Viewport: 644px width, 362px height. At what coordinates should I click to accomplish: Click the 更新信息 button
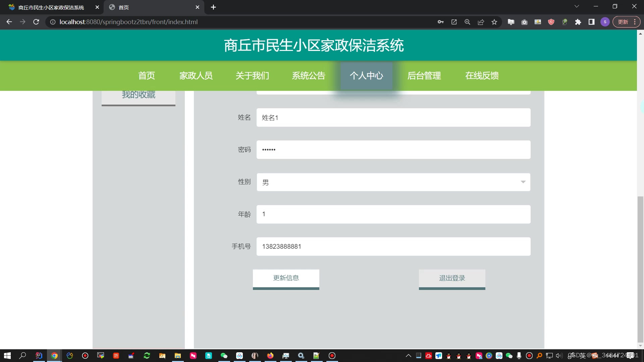[x=286, y=278]
